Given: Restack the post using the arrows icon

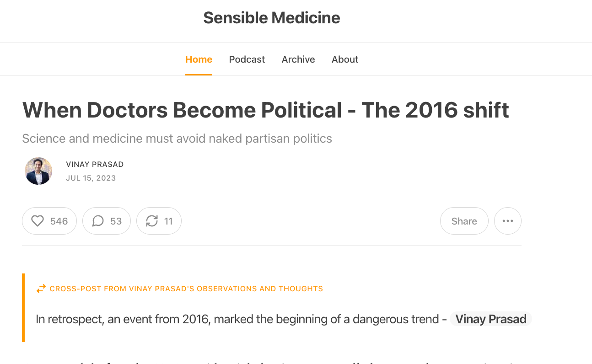Looking at the screenshot, I should pos(152,221).
